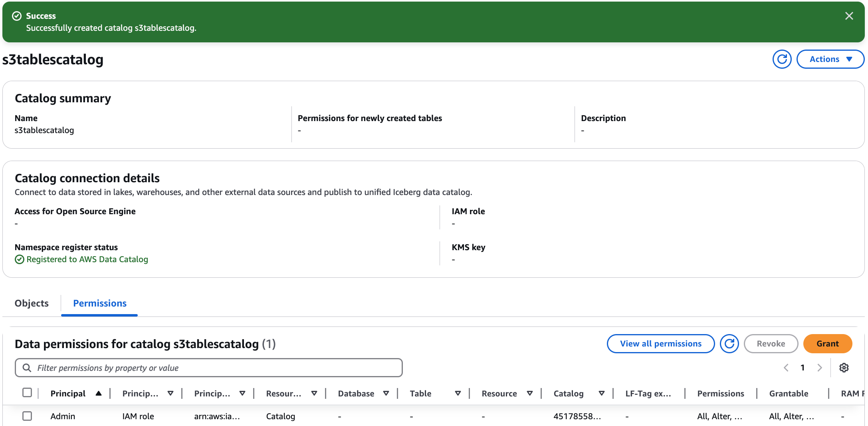Select the Permissions tab
The height and width of the screenshot is (426, 868).
[x=100, y=303]
